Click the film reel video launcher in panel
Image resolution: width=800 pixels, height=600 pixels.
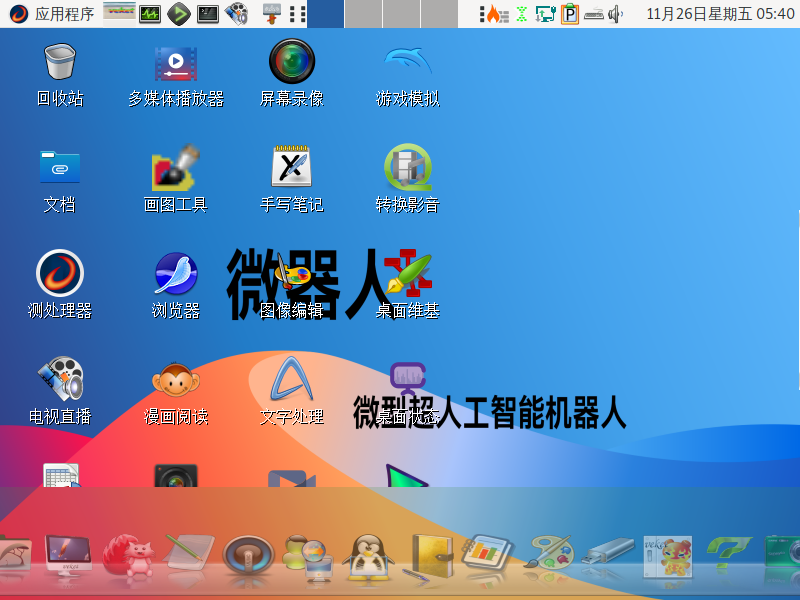pos(237,14)
